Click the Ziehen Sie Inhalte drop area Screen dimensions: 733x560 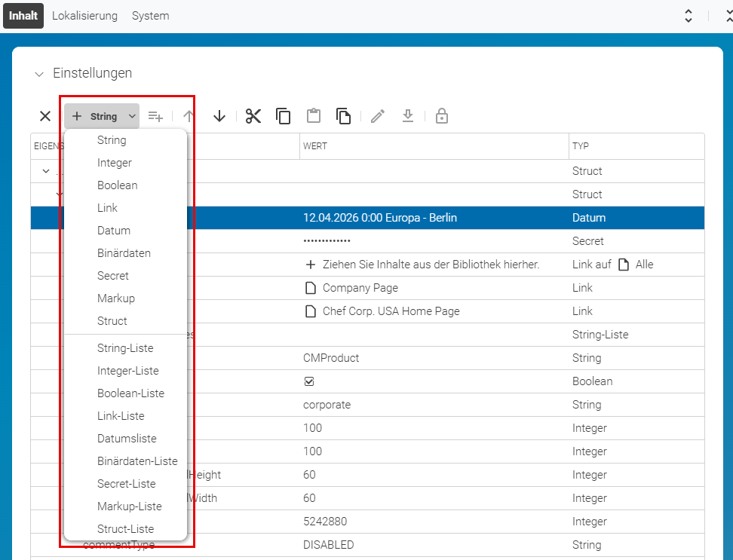click(422, 265)
